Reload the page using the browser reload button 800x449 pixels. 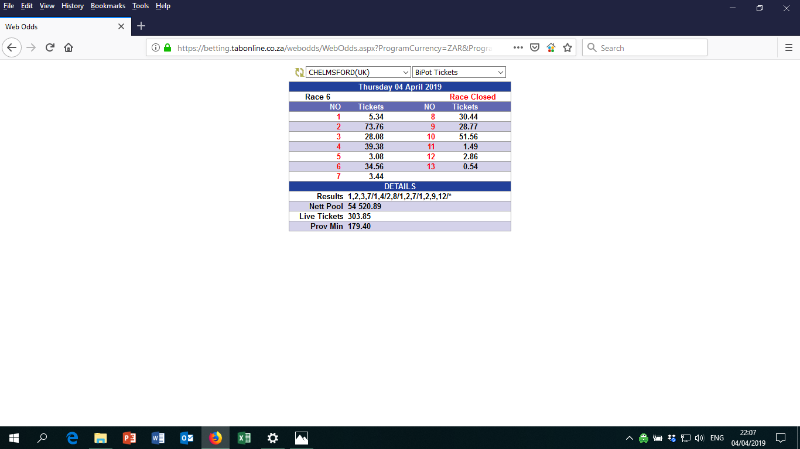tap(49, 47)
